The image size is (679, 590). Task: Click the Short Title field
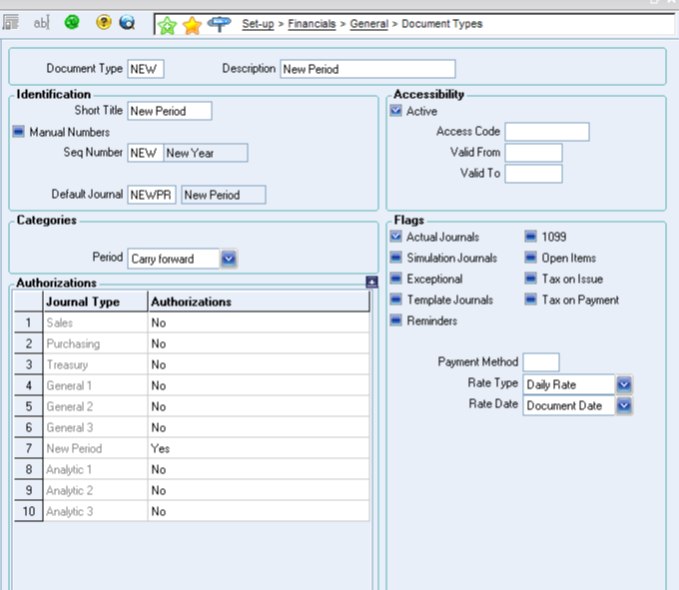point(170,111)
